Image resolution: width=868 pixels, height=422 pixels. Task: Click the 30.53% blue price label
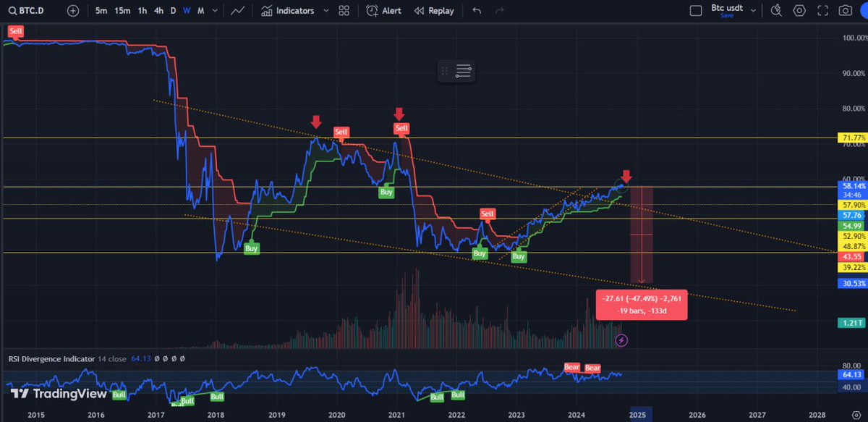coord(854,284)
